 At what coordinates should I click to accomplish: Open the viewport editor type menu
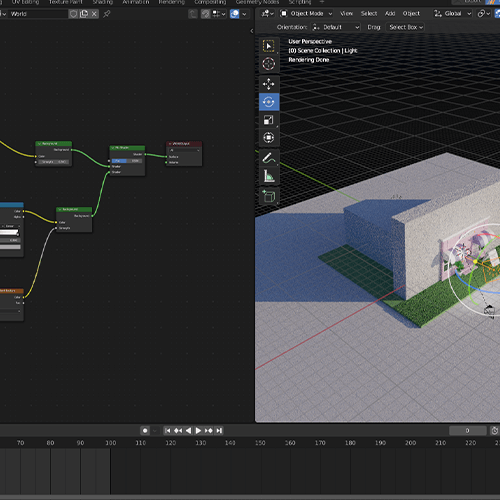[267, 14]
